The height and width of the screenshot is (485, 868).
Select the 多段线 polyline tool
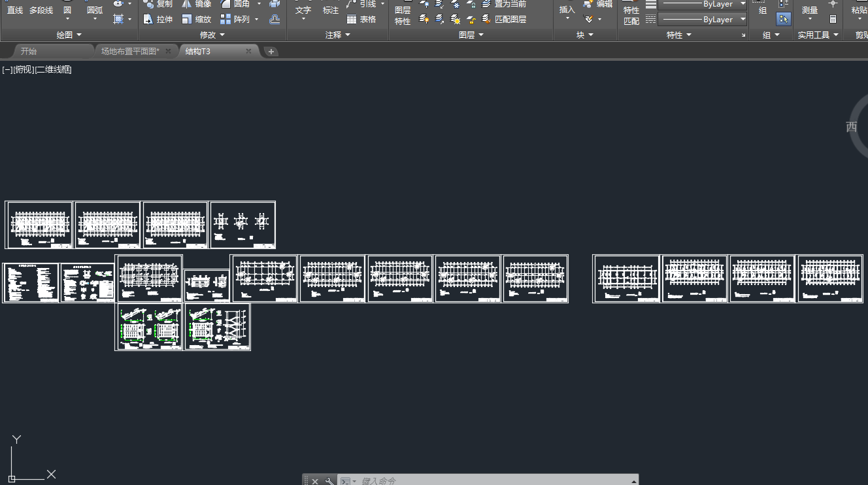[41, 10]
